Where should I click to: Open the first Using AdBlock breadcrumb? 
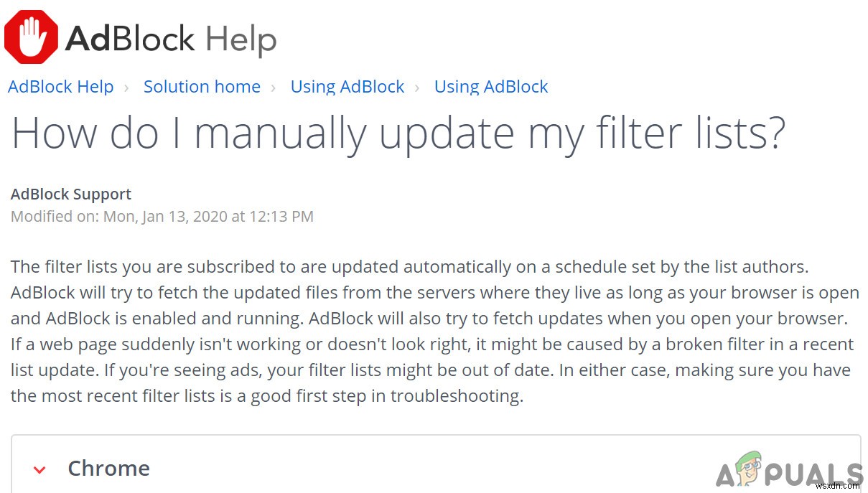(347, 87)
